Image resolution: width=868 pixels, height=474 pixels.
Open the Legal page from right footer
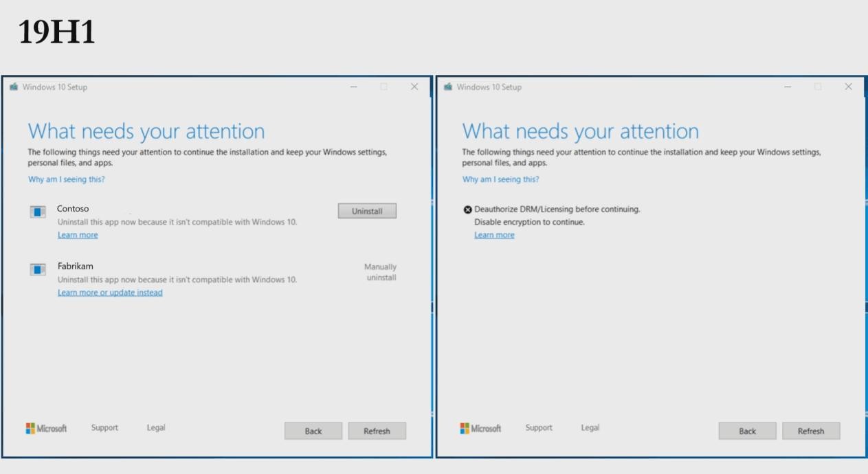(x=590, y=427)
